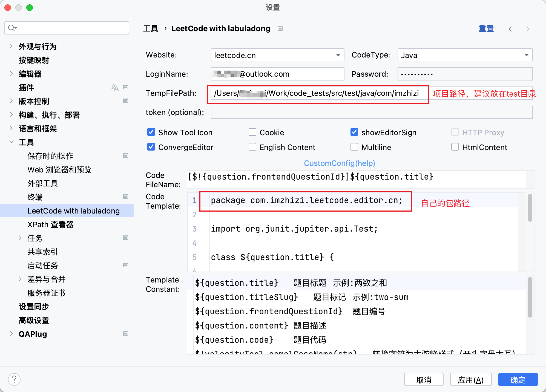Click the Code Template vertical scrollbar
The image size is (546, 392).
click(x=530, y=208)
